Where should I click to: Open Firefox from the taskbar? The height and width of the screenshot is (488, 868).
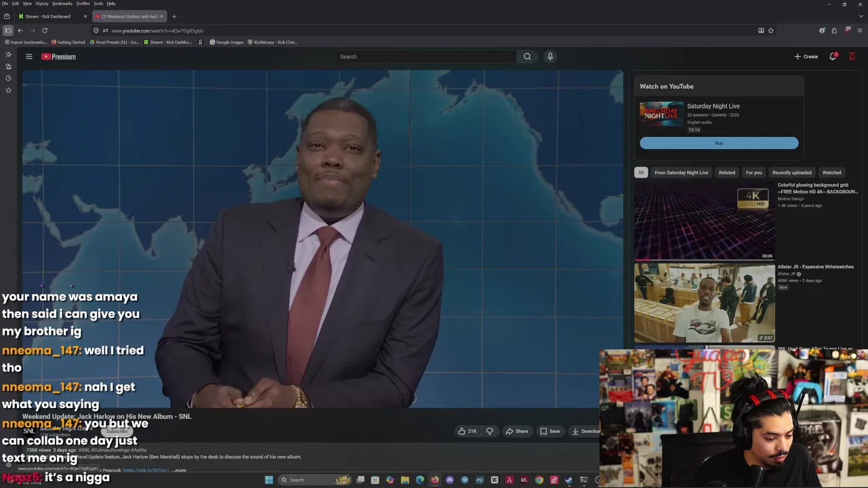[435, 480]
